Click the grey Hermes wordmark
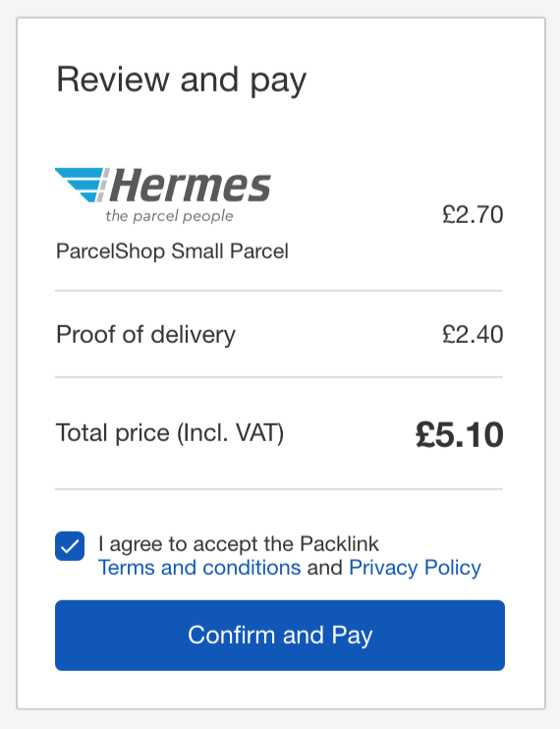This screenshot has height=729, width=560. click(x=191, y=186)
